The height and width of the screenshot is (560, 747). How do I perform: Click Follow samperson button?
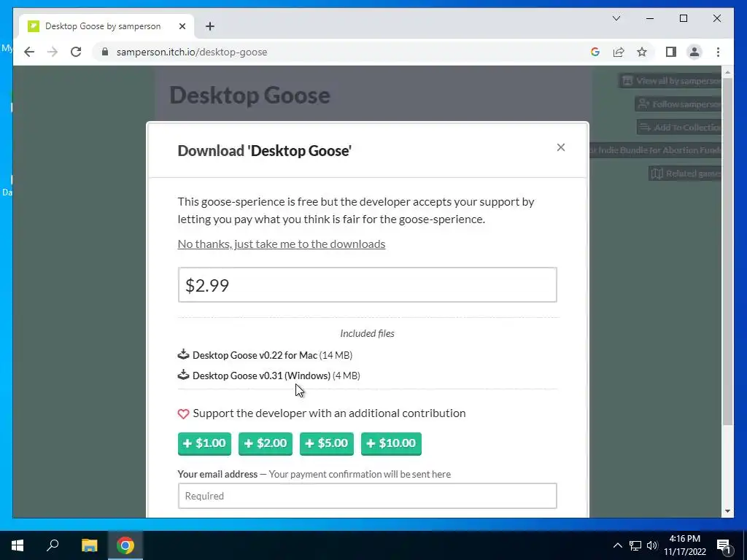(x=679, y=104)
